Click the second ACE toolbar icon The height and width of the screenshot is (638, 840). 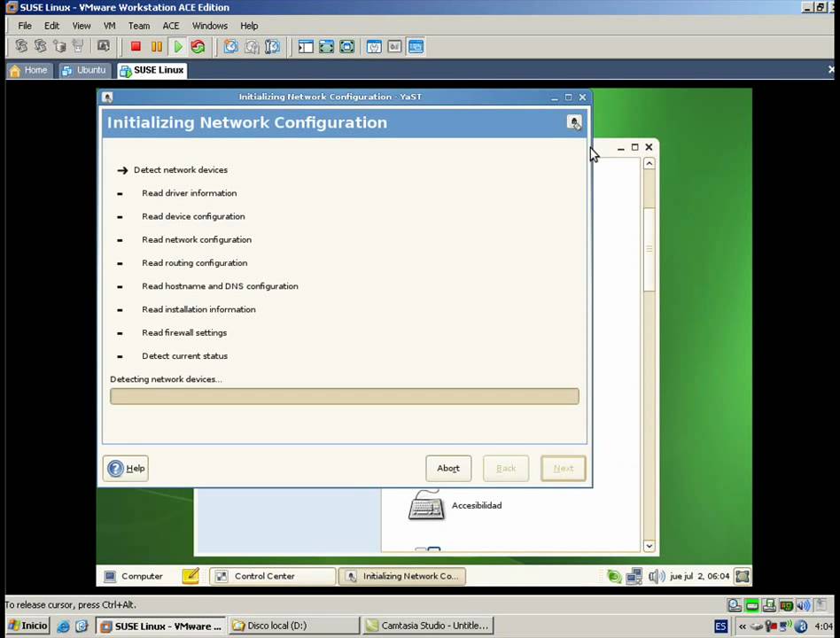[x=40, y=47]
